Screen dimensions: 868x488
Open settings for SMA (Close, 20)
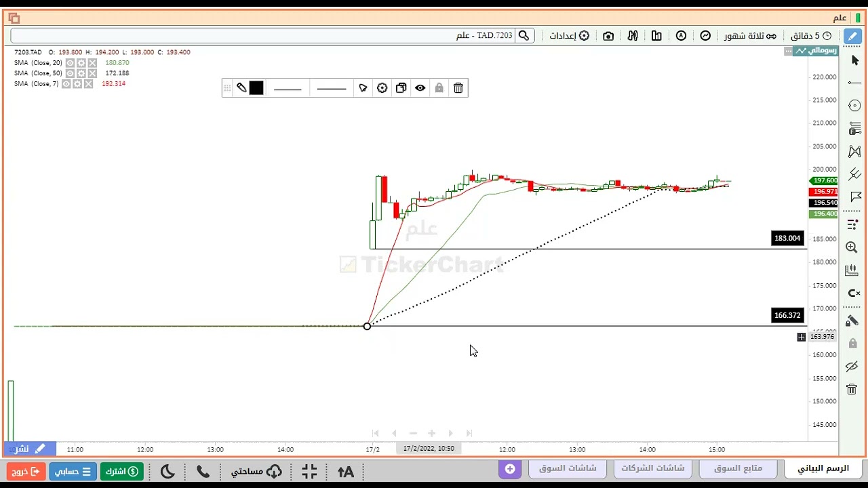point(81,63)
